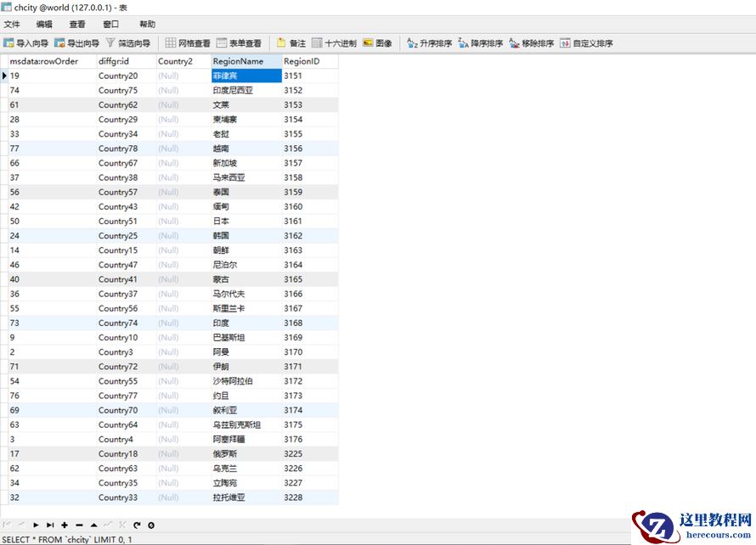Click the Country3 cell

(127, 351)
